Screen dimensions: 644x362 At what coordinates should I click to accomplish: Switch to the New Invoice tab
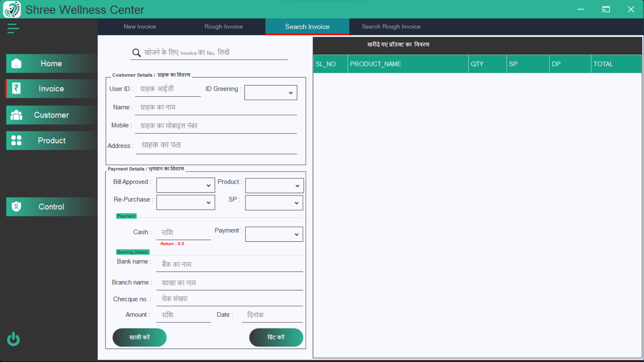(x=140, y=26)
